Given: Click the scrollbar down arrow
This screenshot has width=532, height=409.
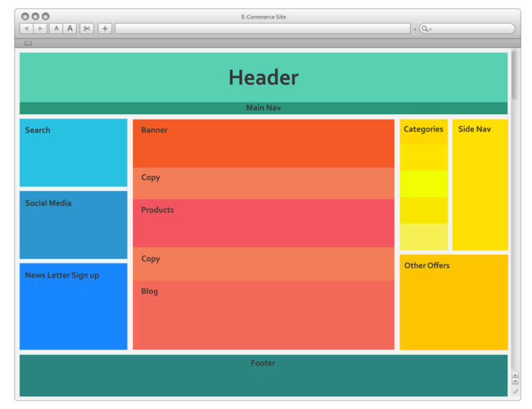Looking at the screenshot, I should pyautogui.click(x=515, y=381).
